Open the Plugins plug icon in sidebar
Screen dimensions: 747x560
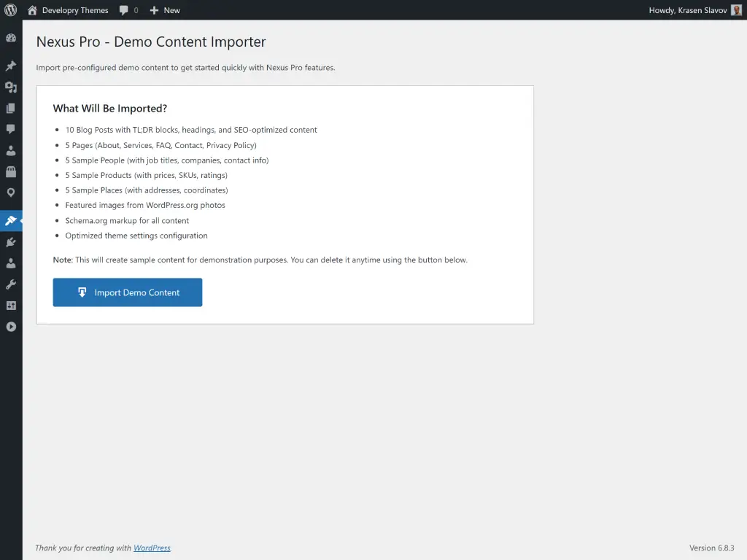click(11, 242)
